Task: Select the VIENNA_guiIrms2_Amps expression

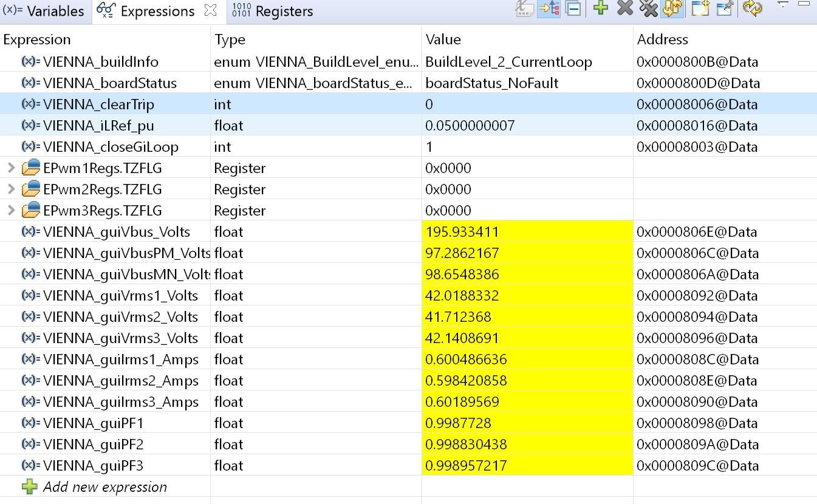Action: 121,381
